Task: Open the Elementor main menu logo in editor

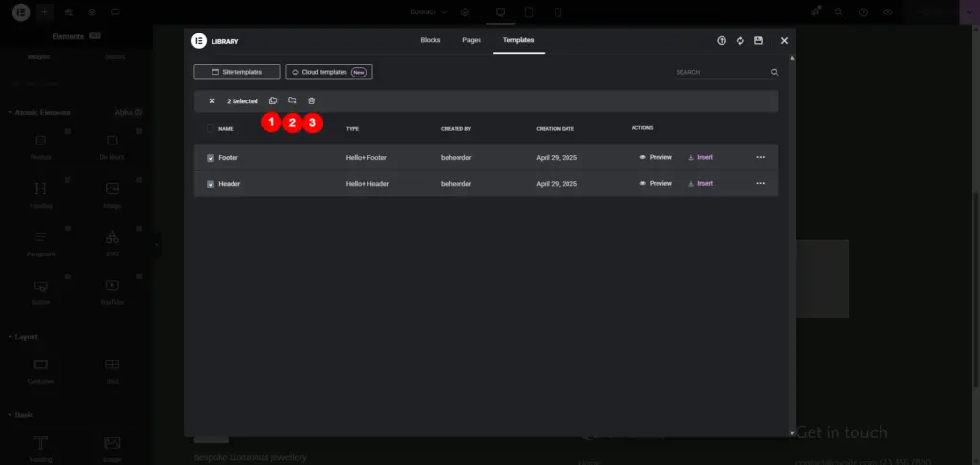Action: click(21, 11)
